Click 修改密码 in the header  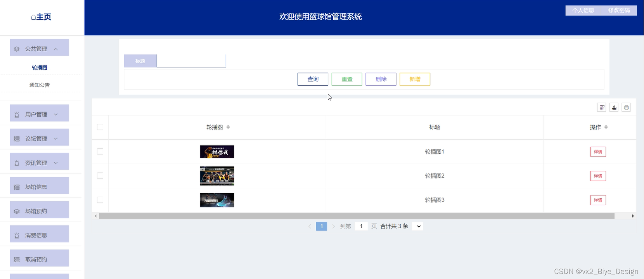619,10
